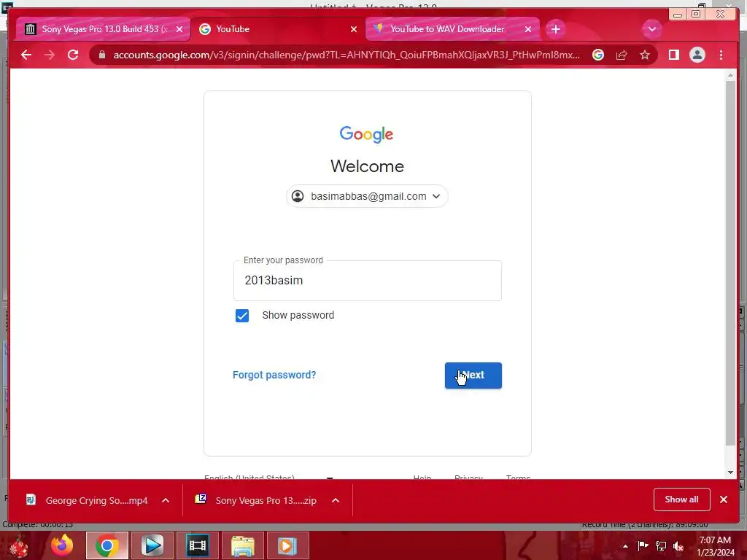The image size is (747, 560).
Task: Open the blue play media player taskbar icon
Action: (x=152, y=545)
